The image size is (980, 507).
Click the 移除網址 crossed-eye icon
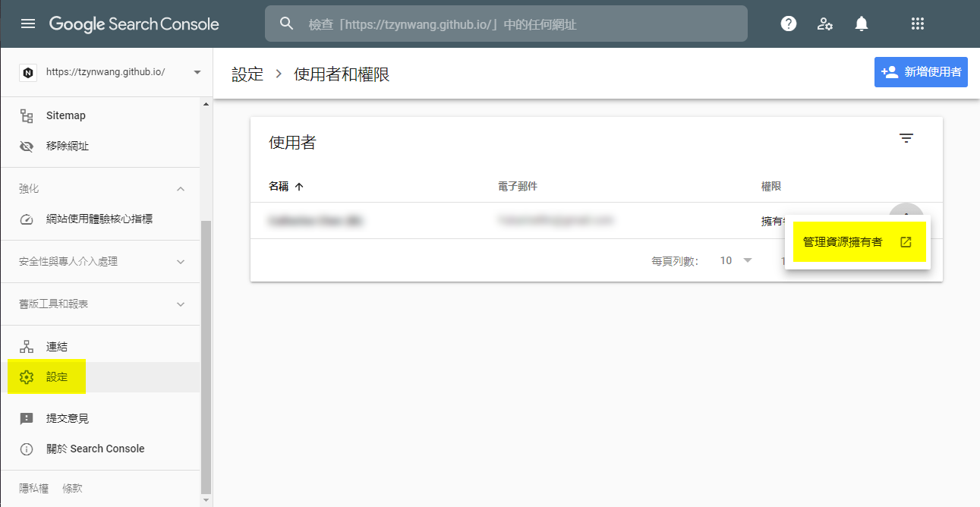[x=27, y=146]
